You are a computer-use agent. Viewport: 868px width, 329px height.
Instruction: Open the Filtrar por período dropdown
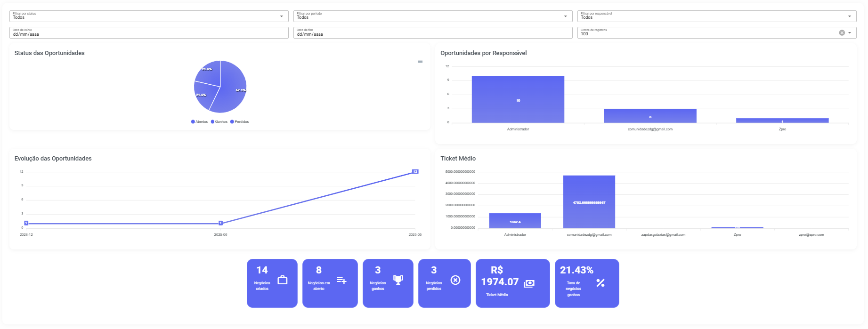click(x=432, y=16)
